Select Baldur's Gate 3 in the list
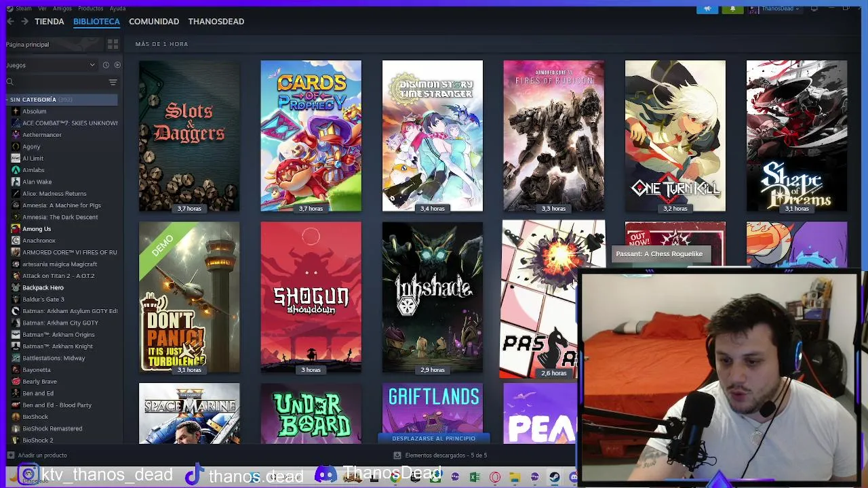868x488 pixels. [x=43, y=300]
